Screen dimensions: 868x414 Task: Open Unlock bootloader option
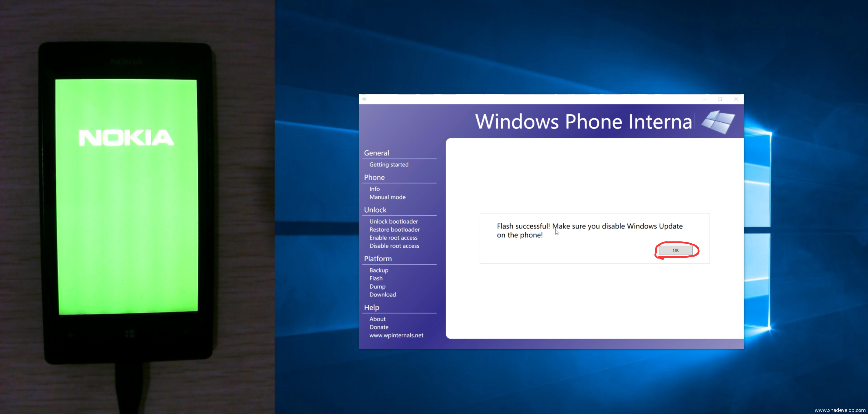tap(393, 221)
